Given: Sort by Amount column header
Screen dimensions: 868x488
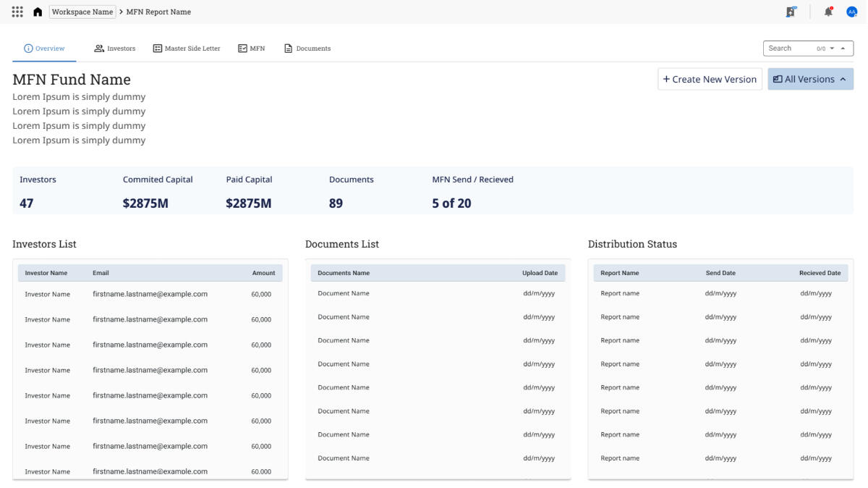Looking at the screenshot, I should [x=263, y=273].
